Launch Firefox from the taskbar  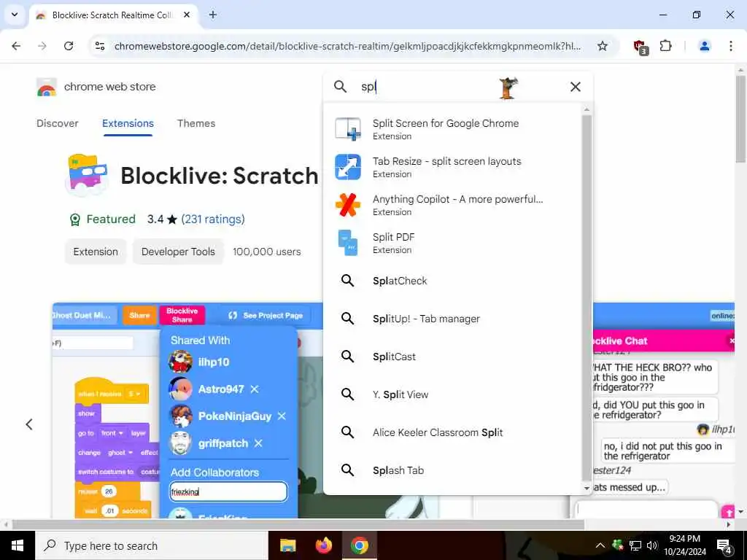tap(323, 545)
